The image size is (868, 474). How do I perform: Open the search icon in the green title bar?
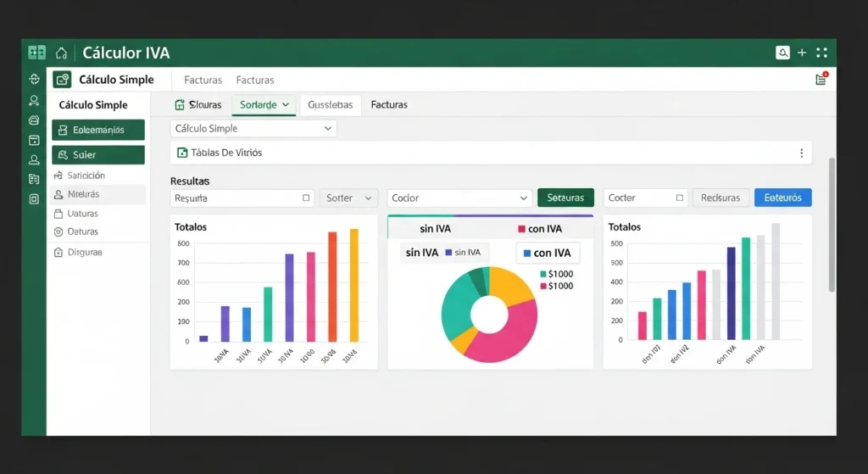pos(782,53)
